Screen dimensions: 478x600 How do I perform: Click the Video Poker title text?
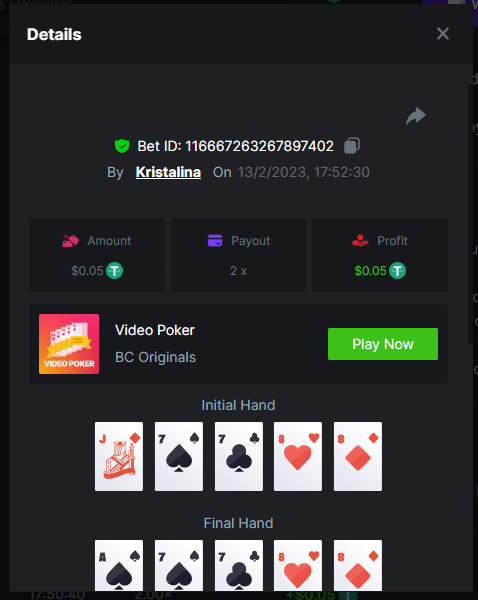point(155,330)
